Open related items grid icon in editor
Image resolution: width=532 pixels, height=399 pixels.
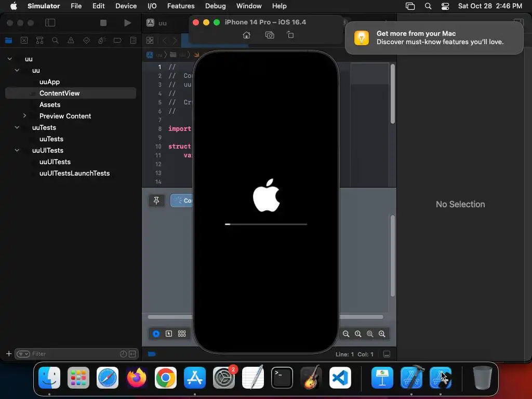[150, 41]
